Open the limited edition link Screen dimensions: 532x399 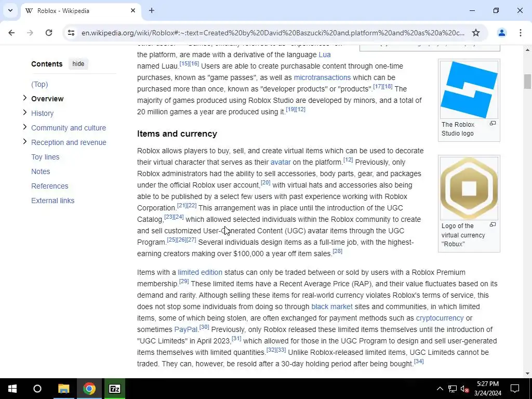[200, 272]
